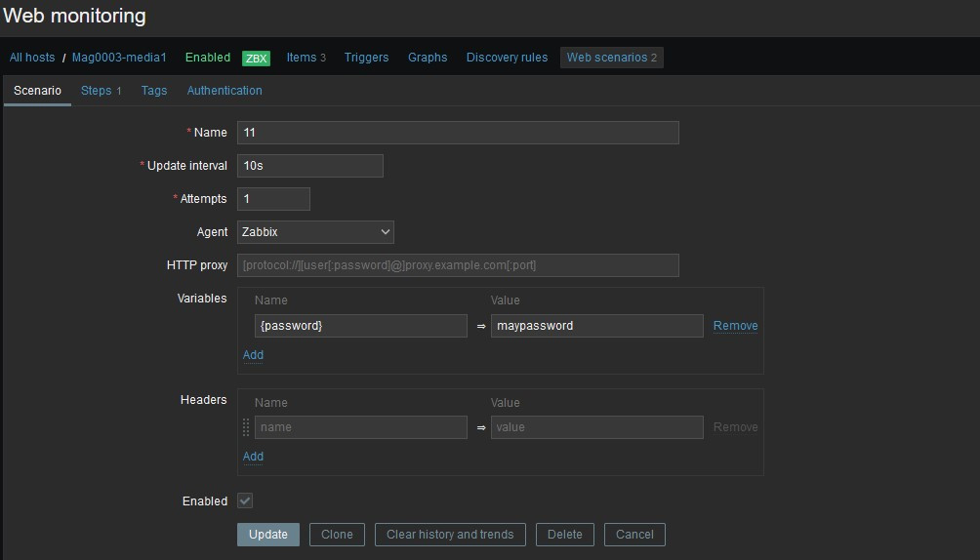Screen dimensions: 980x560
Task: Open the Tags tab
Action: pyautogui.click(x=154, y=91)
